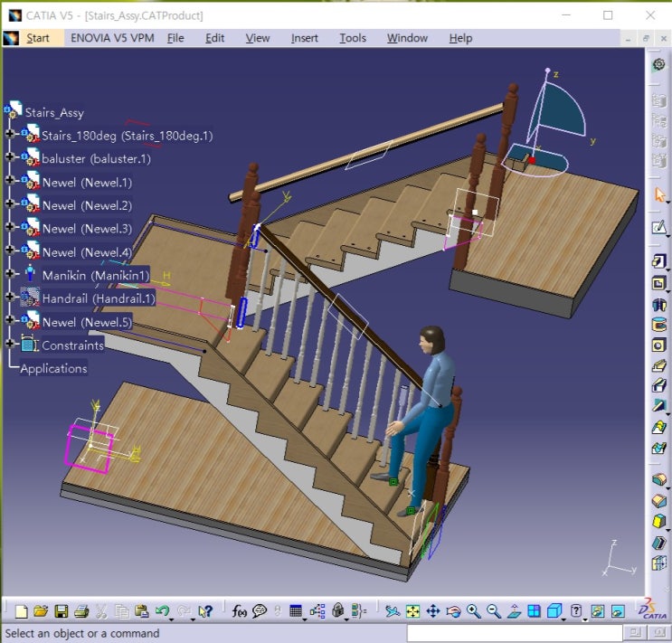Open a file with the folder icon
672x643 pixels.
[41, 610]
